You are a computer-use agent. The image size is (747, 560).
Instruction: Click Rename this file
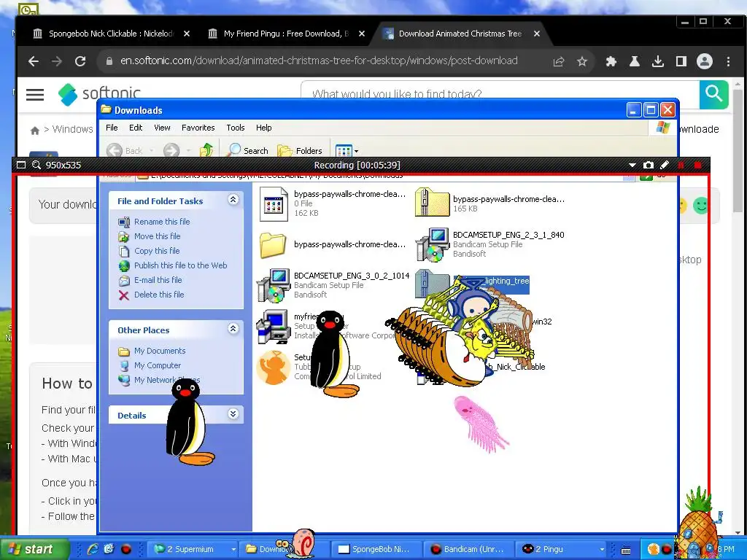[x=162, y=222]
